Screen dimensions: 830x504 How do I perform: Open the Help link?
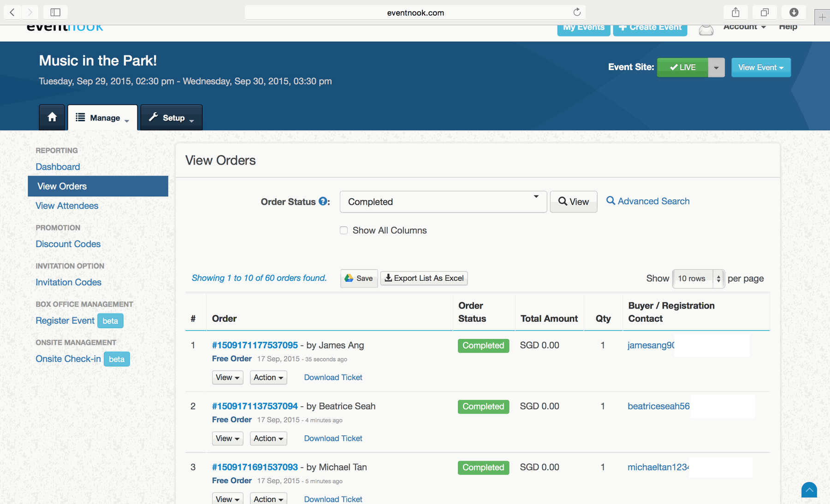(788, 27)
